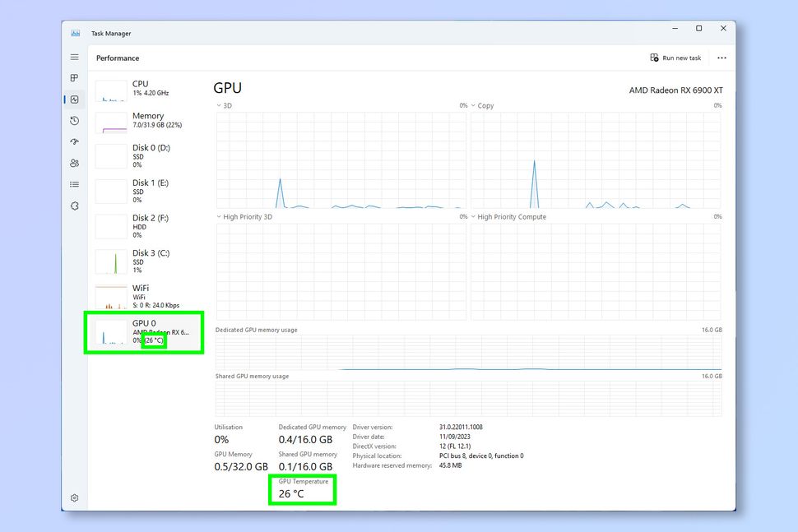Screen dimensions: 798x532
Task: Open the Services page icon
Action: (x=74, y=206)
